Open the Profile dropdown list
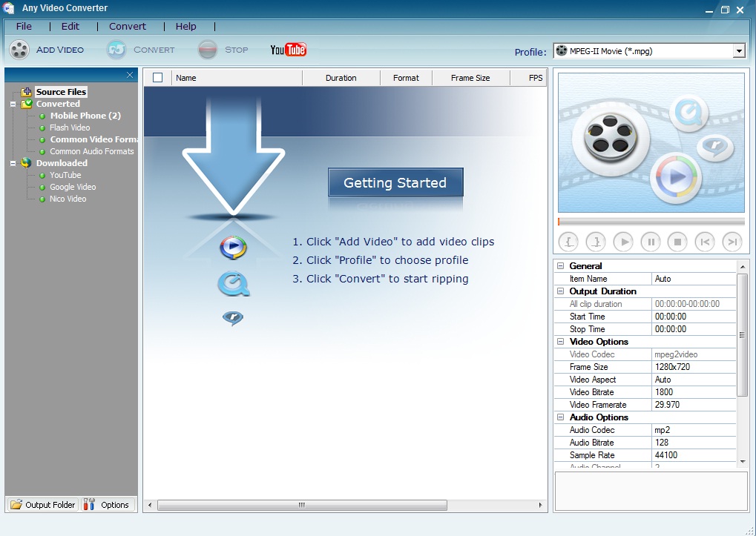The height and width of the screenshot is (536, 756). click(x=739, y=50)
